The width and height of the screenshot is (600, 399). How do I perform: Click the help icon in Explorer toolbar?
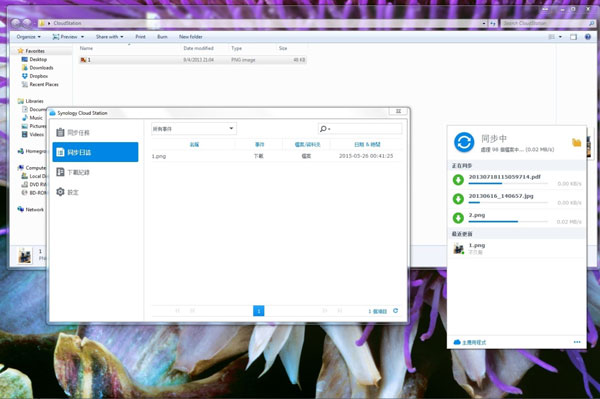pos(588,37)
